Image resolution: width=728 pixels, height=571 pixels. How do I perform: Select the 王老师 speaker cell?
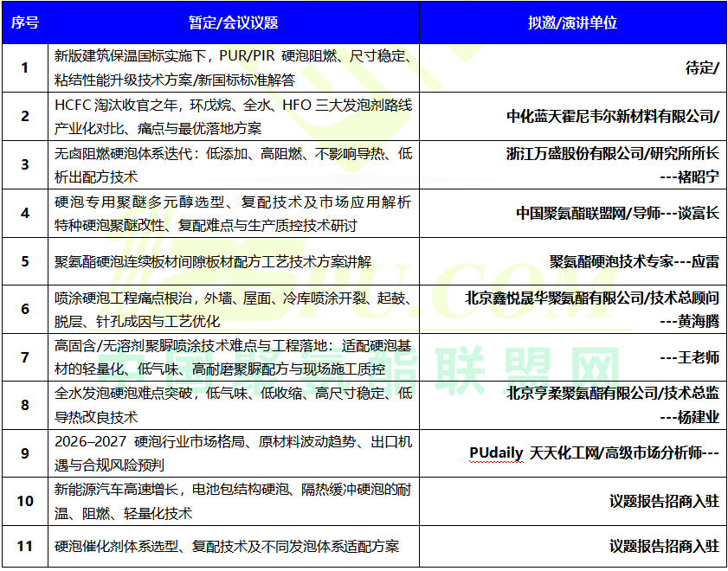(x=573, y=357)
